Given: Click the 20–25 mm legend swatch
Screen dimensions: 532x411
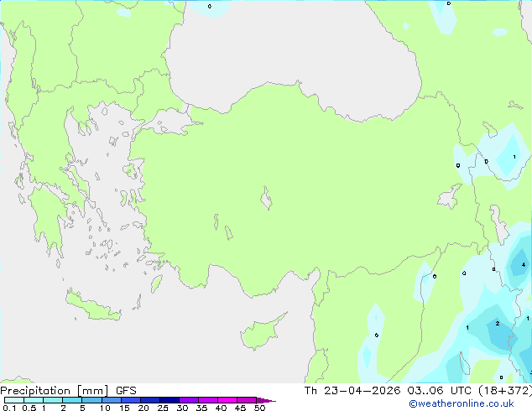Looking at the screenshot, I should tap(149, 400).
